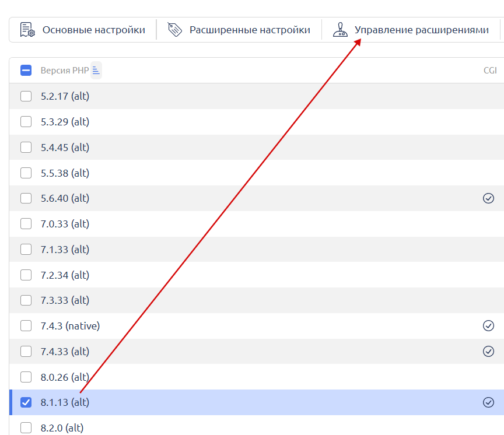Check the 5.2.17 (alt) checkbox
The width and height of the screenshot is (504, 435).
pyautogui.click(x=26, y=96)
